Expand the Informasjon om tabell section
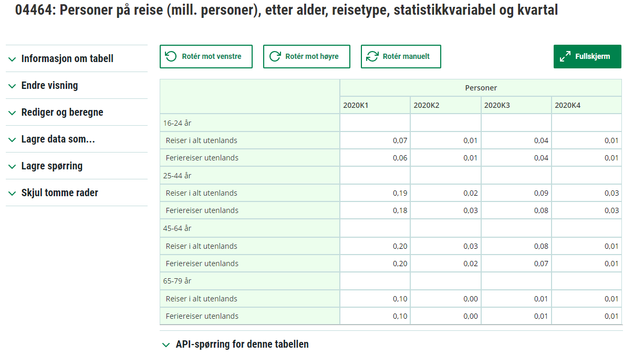Image resolution: width=644 pixels, height=354 pixels. click(x=67, y=59)
